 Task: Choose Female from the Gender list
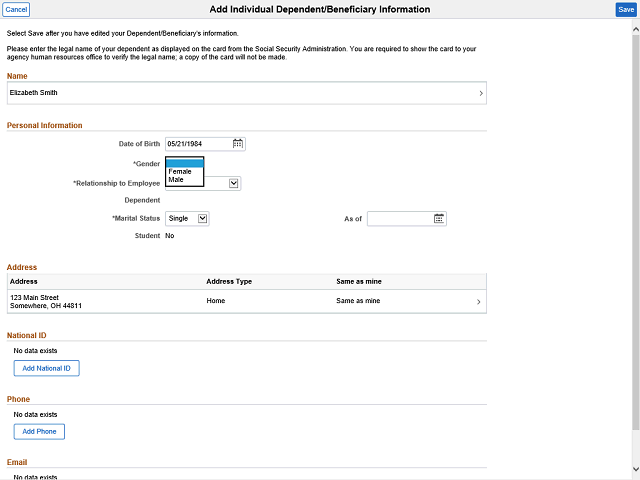(180, 172)
